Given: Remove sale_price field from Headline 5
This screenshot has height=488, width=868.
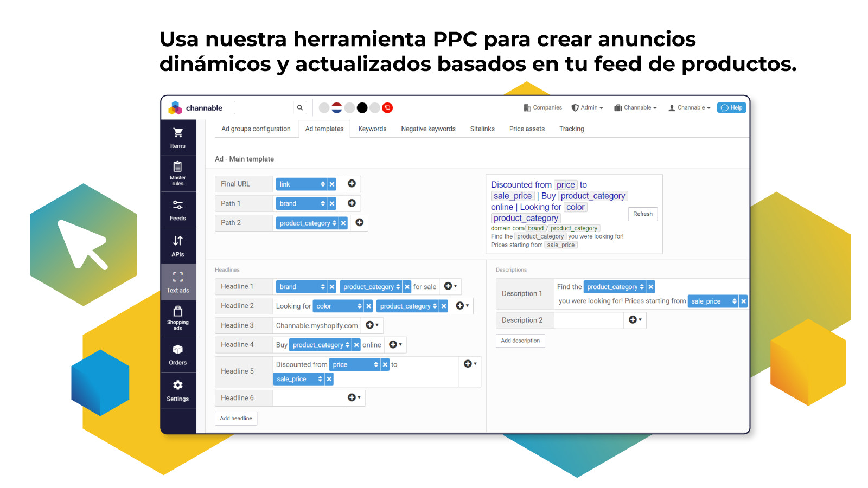Looking at the screenshot, I should click(329, 379).
